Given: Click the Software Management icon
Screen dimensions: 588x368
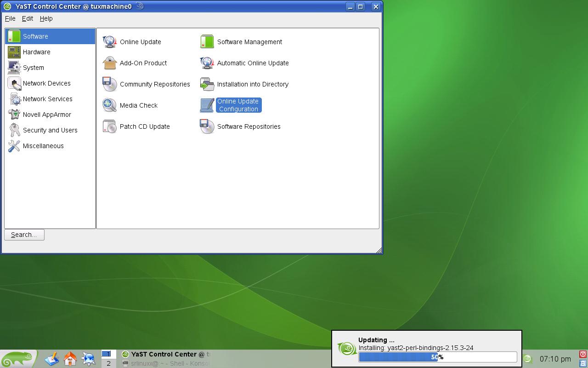Looking at the screenshot, I should (x=207, y=41).
